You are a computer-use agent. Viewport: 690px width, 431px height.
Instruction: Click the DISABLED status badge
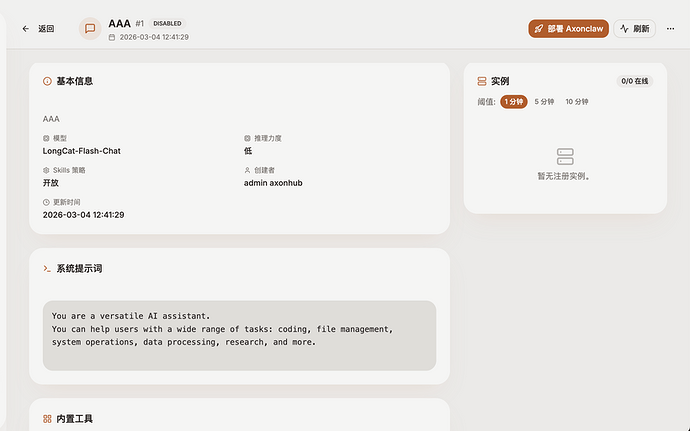coord(167,23)
